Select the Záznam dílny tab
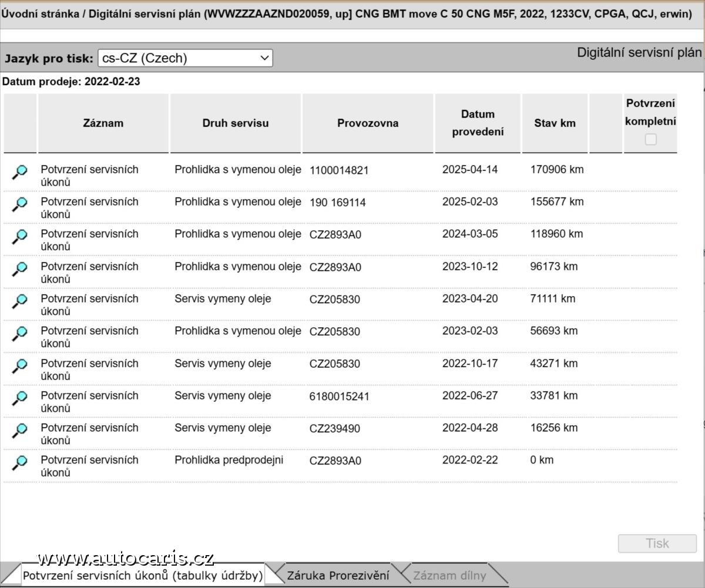Viewport: 705px width, 588px height. pyautogui.click(x=449, y=576)
